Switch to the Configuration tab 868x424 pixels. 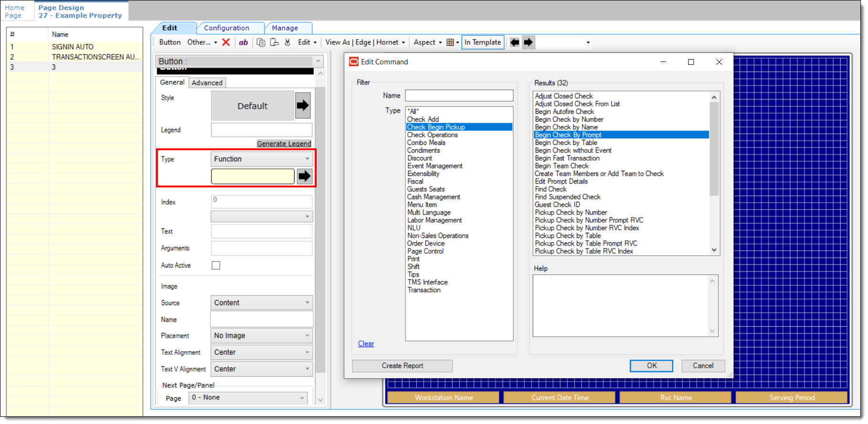pyautogui.click(x=227, y=28)
